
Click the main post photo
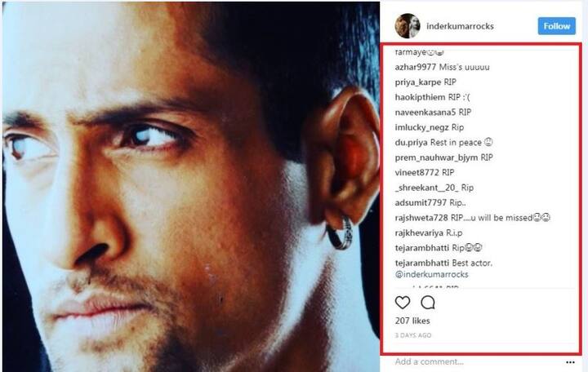tap(191, 187)
